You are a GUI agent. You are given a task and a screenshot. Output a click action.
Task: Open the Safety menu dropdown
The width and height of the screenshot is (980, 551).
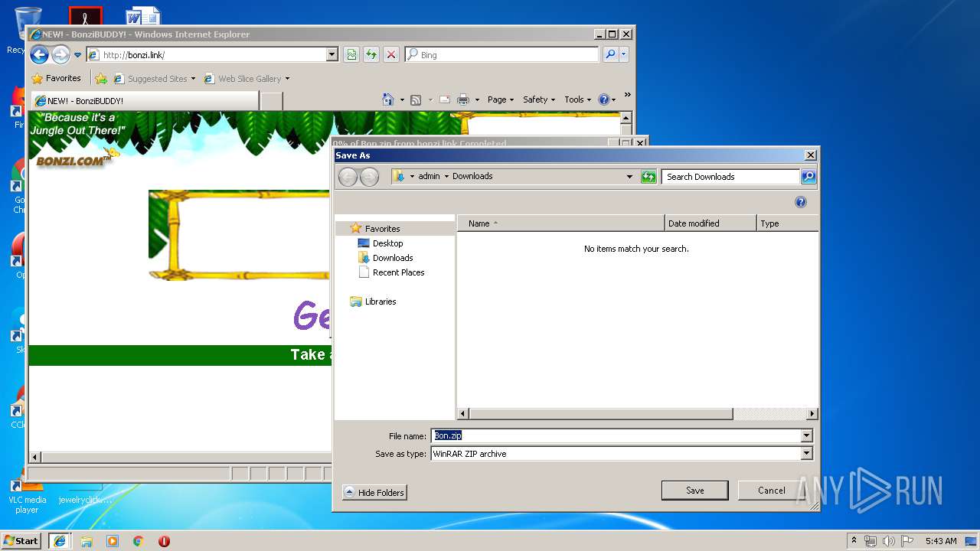539,99
